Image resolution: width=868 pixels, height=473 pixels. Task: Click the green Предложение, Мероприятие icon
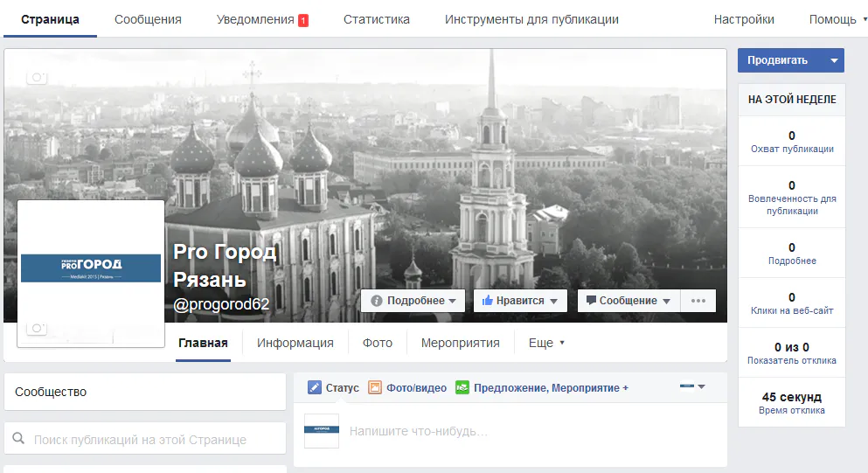[462, 387]
